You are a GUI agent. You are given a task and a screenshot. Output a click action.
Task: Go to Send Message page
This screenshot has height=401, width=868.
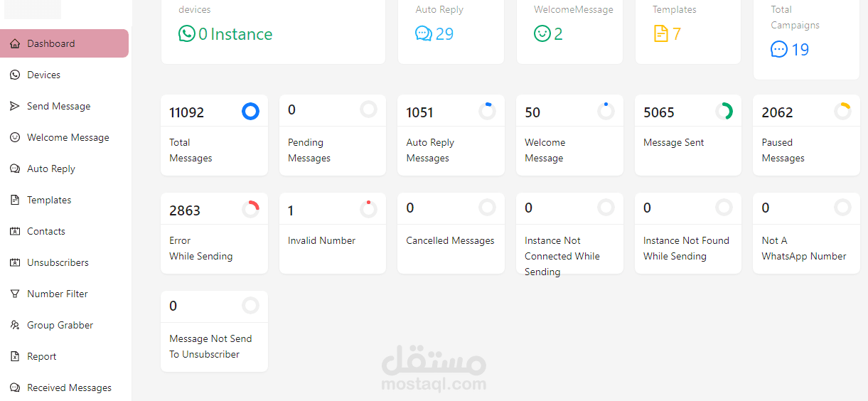tap(65, 106)
